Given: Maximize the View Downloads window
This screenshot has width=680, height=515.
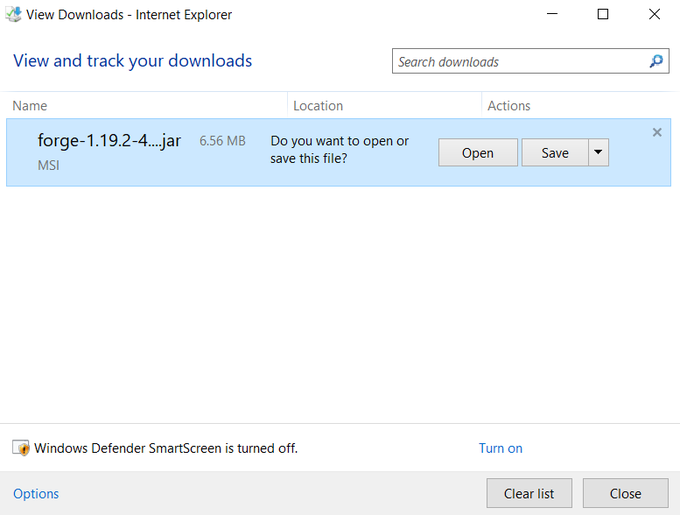Looking at the screenshot, I should [x=603, y=14].
